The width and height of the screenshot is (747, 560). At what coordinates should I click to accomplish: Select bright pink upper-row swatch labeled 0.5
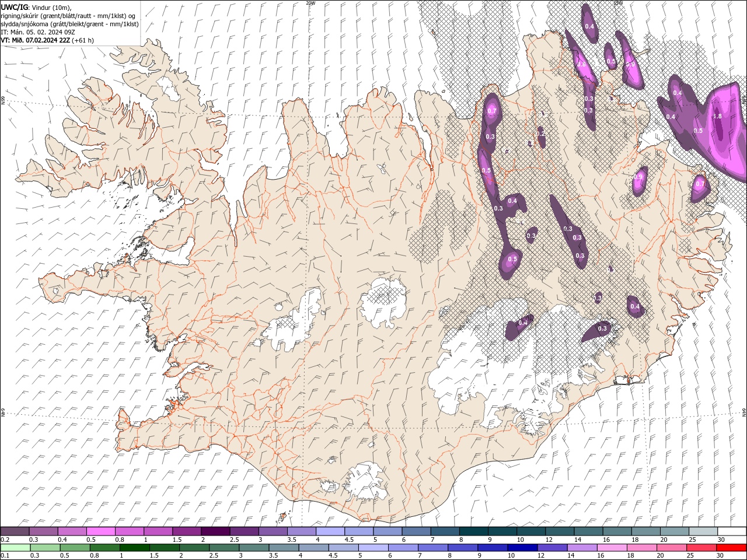(100, 531)
